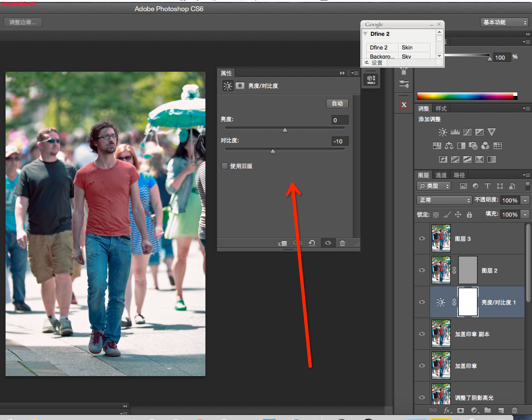Click the 自动 button
Viewport: 532px width, 420px height.
[x=337, y=103]
